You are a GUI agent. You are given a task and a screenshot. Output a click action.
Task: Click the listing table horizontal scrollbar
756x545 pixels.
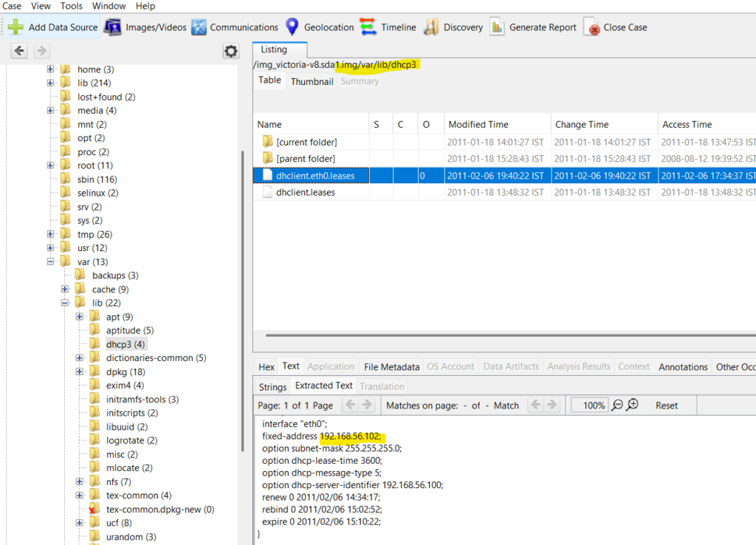pos(511,335)
